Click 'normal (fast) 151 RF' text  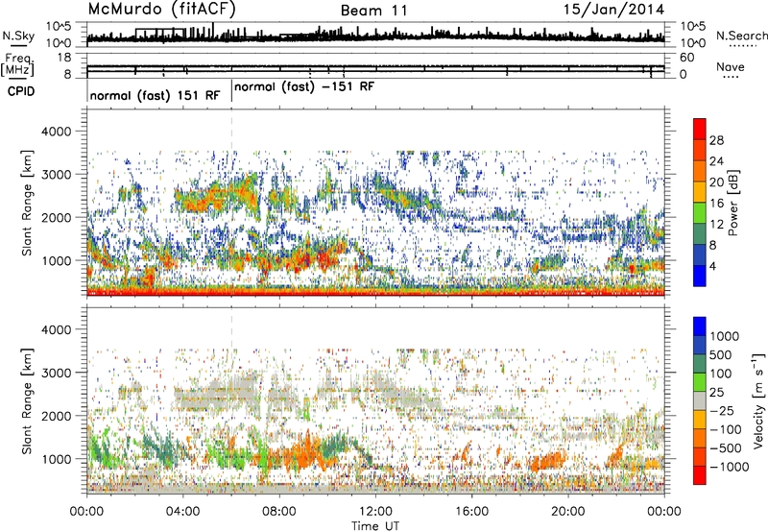click(x=156, y=95)
